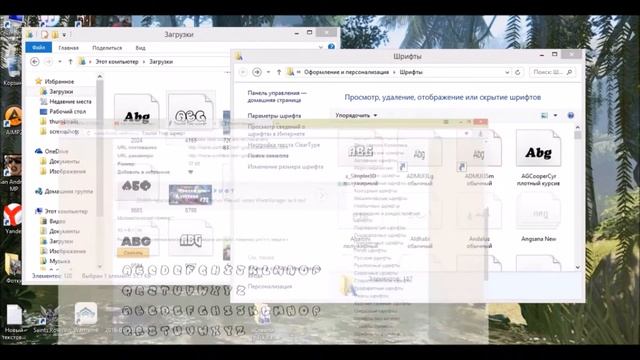Switch to the Вид ribbon tab
Screen dimensions: 640x360
(140, 48)
